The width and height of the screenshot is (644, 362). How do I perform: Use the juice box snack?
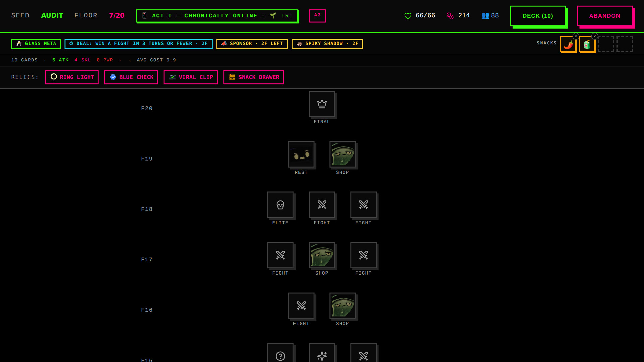coord(587,44)
